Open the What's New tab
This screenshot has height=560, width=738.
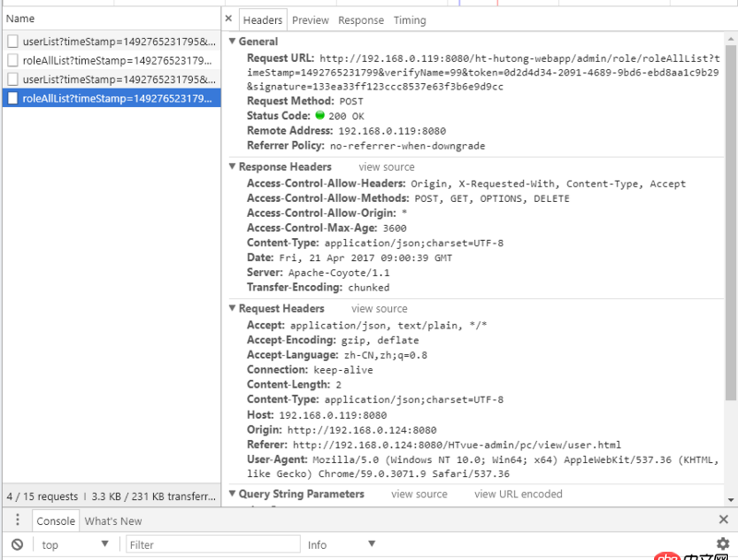113,520
